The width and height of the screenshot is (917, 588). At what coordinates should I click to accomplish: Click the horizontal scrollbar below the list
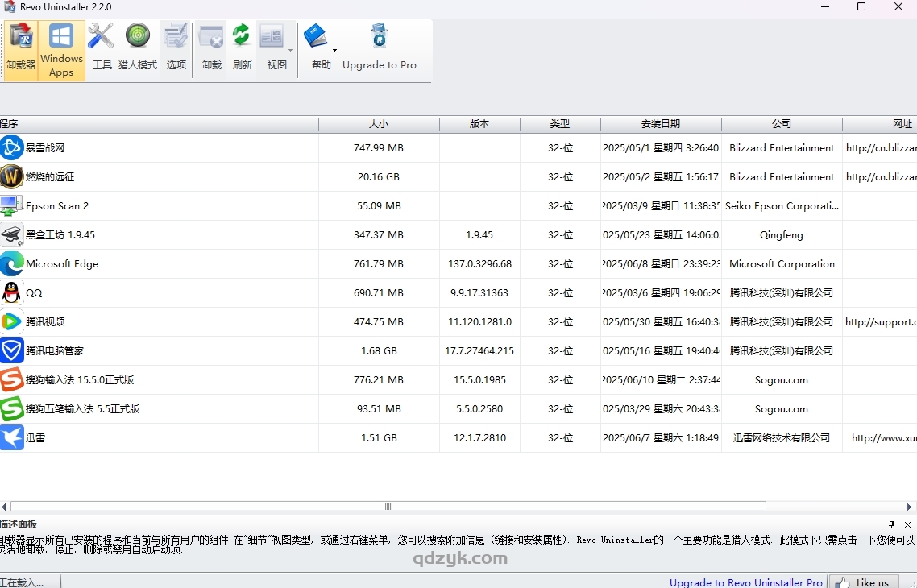tap(388, 507)
